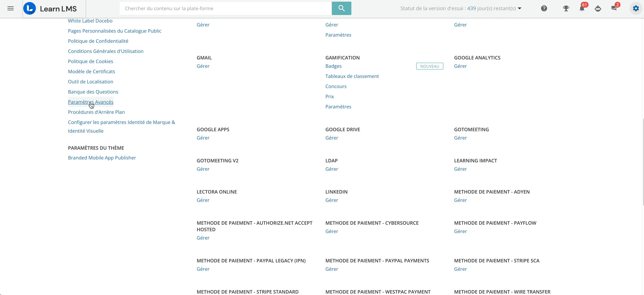Click Gérer under AUTHORIZE.NET ACCEPT HOSTED
The height and width of the screenshot is (295, 644).
tap(203, 238)
